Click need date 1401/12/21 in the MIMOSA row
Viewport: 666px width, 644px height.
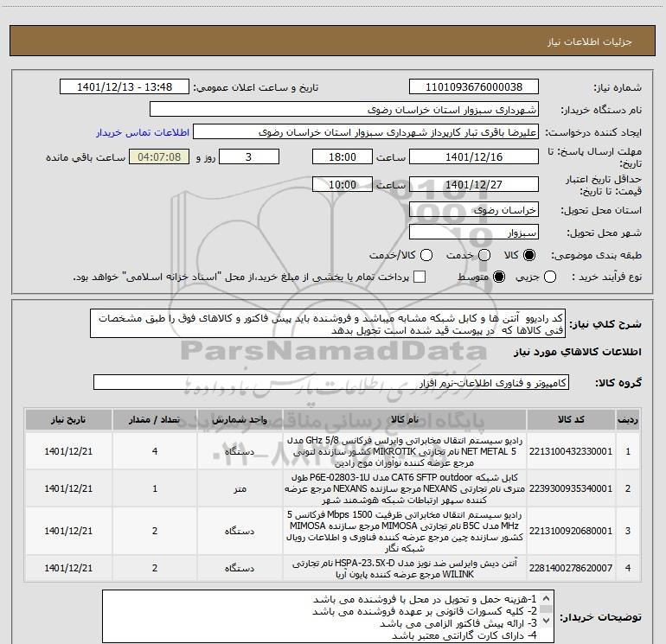68,531
